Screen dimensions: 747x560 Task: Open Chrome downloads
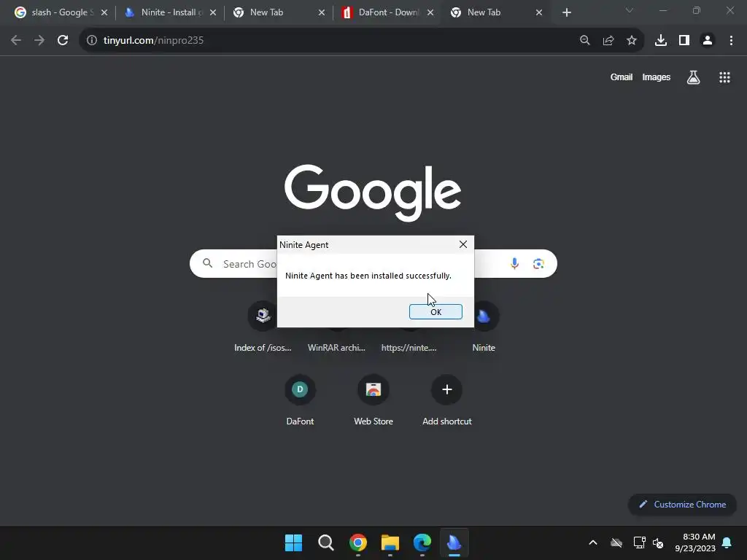(661, 41)
